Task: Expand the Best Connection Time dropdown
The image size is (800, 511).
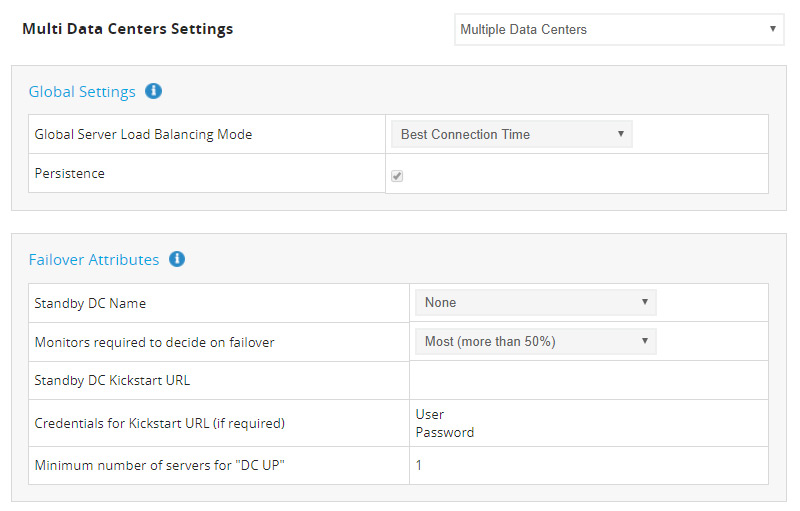Action: coord(512,134)
